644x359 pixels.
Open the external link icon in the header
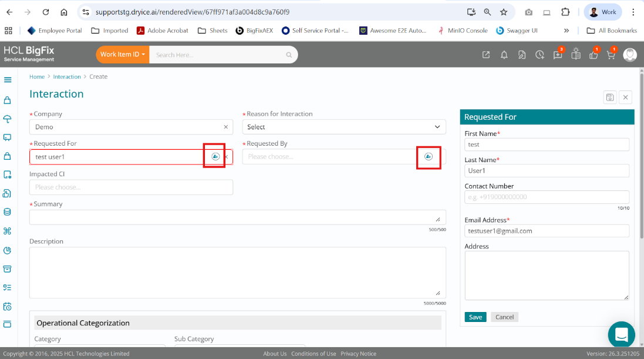(x=486, y=55)
